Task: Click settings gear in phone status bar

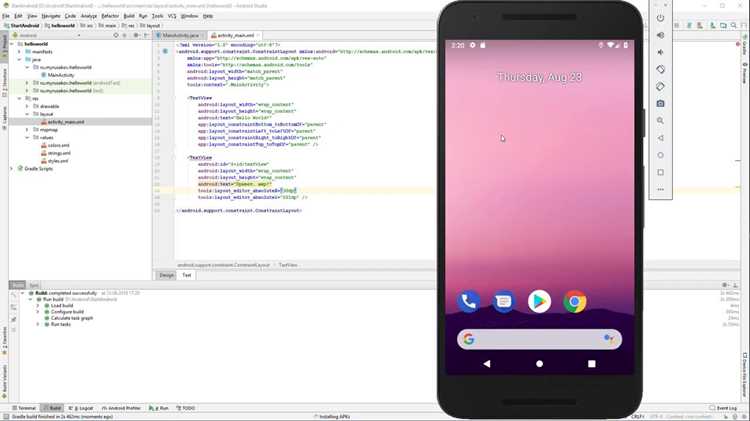Action: (x=473, y=45)
